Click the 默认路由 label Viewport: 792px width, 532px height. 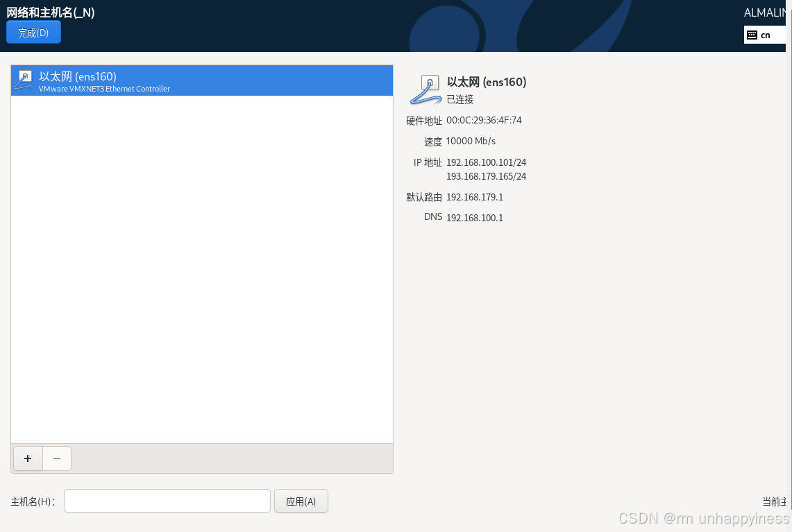pyautogui.click(x=424, y=197)
